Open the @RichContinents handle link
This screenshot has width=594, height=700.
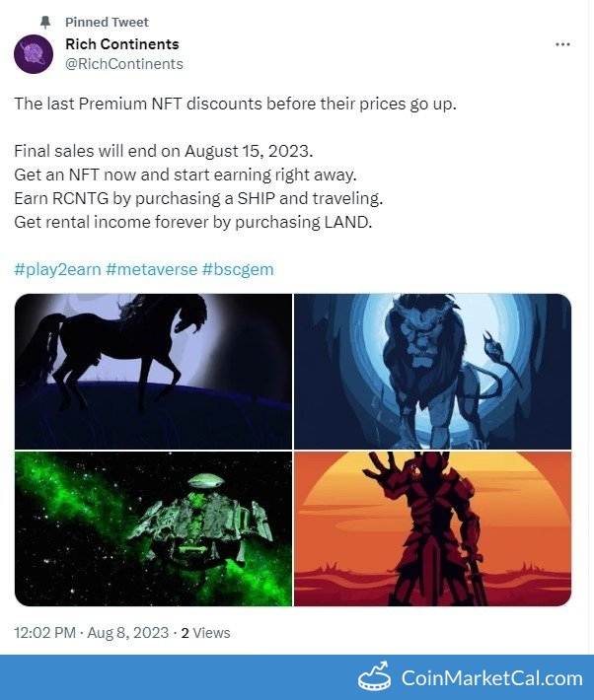click(124, 64)
